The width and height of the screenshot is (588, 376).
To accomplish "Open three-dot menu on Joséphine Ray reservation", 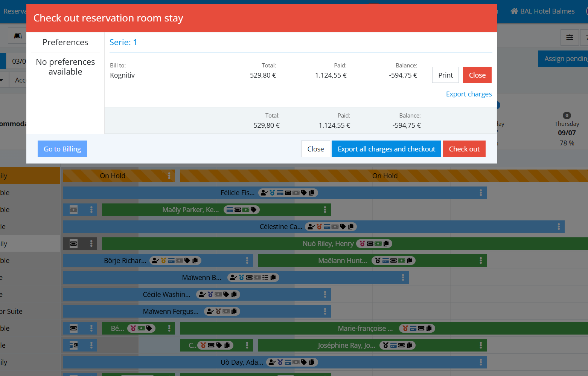I will point(481,345).
